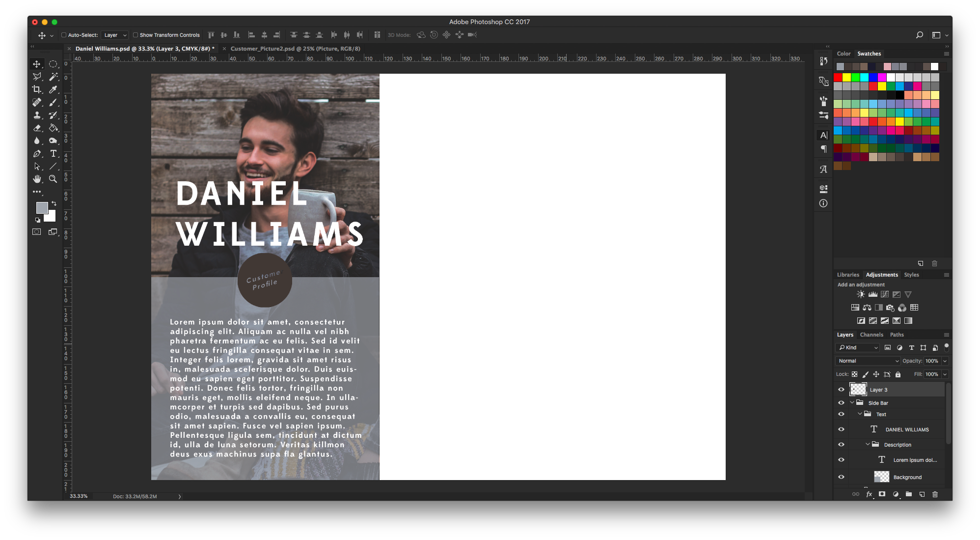Image resolution: width=980 pixels, height=540 pixels.
Task: Switch to the Channels tab
Action: point(871,335)
